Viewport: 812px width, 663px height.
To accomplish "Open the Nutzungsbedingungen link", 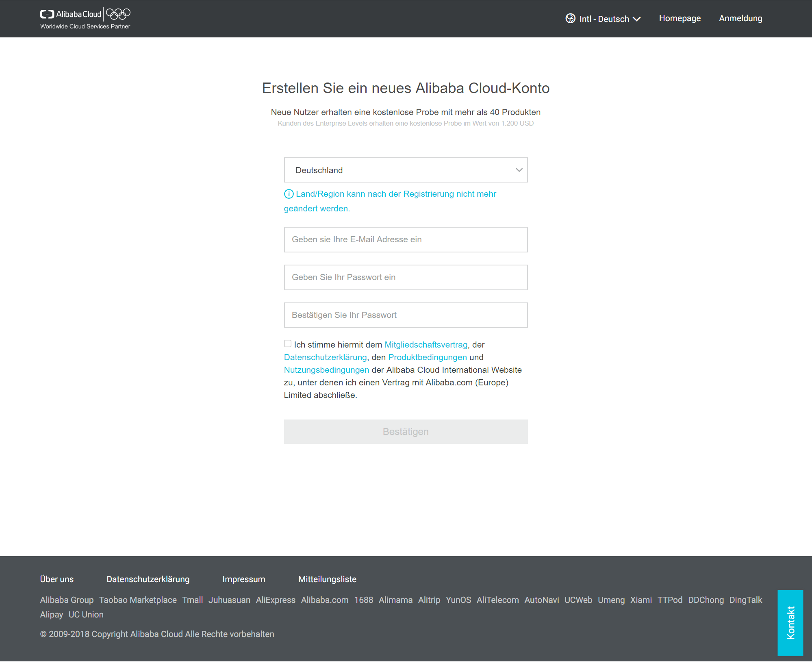I will click(x=326, y=370).
